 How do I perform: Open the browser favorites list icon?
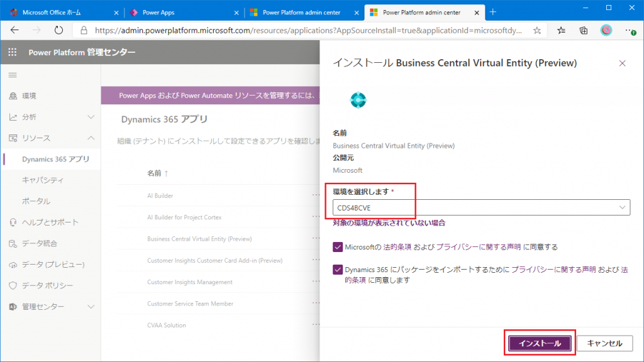pos(561,30)
